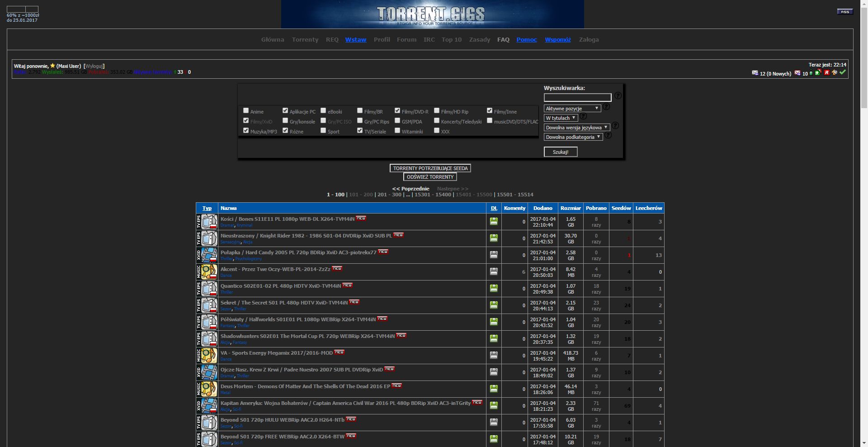Click DL icon for VA - Sports Energy Megamix

tap(494, 355)
